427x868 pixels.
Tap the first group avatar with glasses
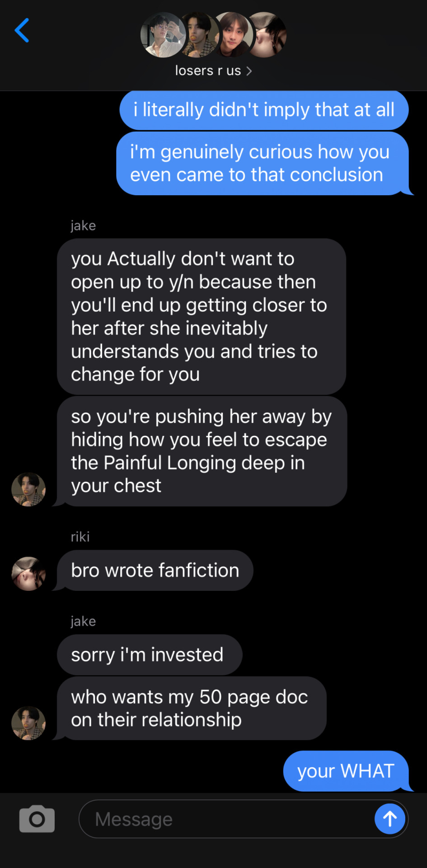(163, 35)
